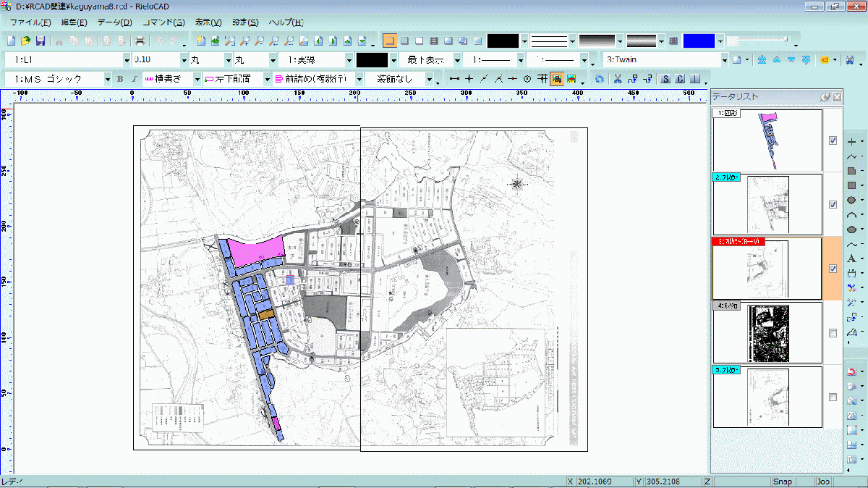Screen dimensions: 868x488
Task: Click the move-layer-down triangle icon
Action: pos(791,59)
